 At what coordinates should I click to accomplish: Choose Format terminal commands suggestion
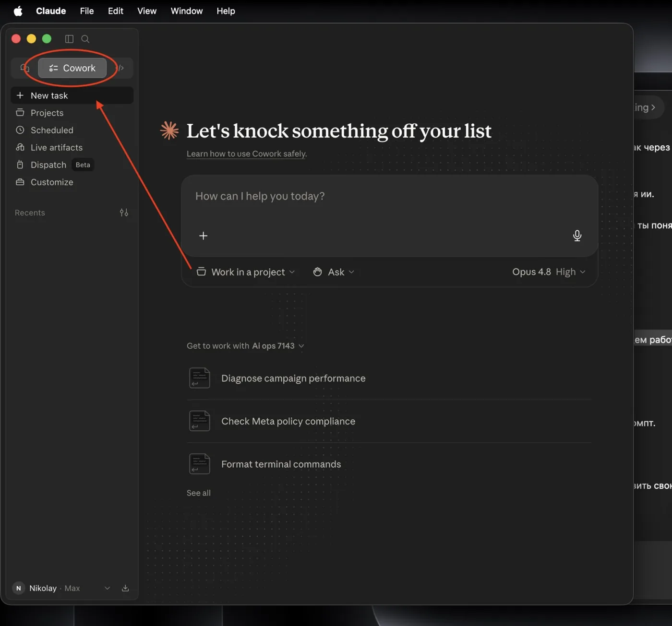tap(389, 464)
